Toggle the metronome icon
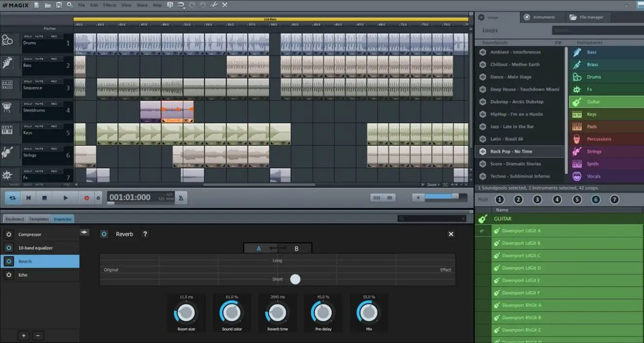The height and width of the screenshot is (343, 644). pos(181,198)
